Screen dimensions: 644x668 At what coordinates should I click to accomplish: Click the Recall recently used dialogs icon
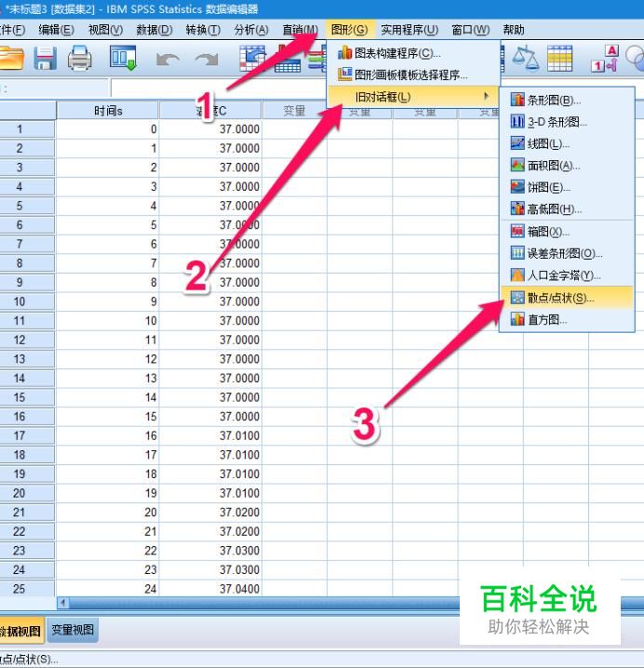[123, 58]
